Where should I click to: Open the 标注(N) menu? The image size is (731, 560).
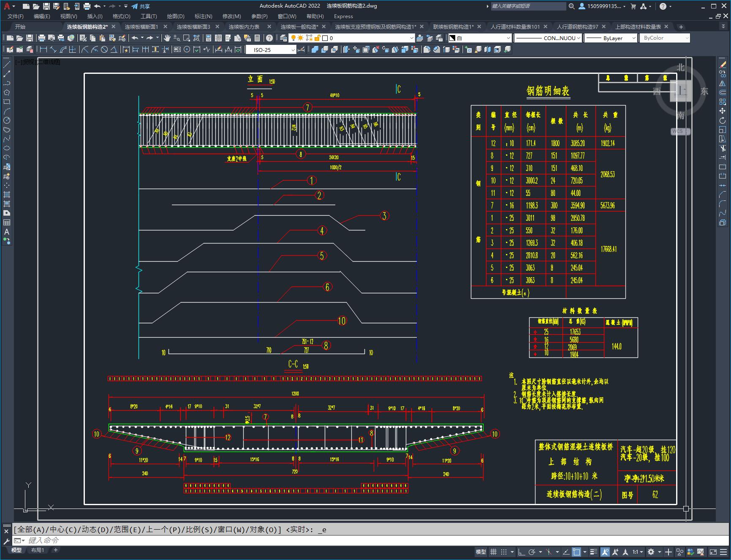tap(203, 16)
